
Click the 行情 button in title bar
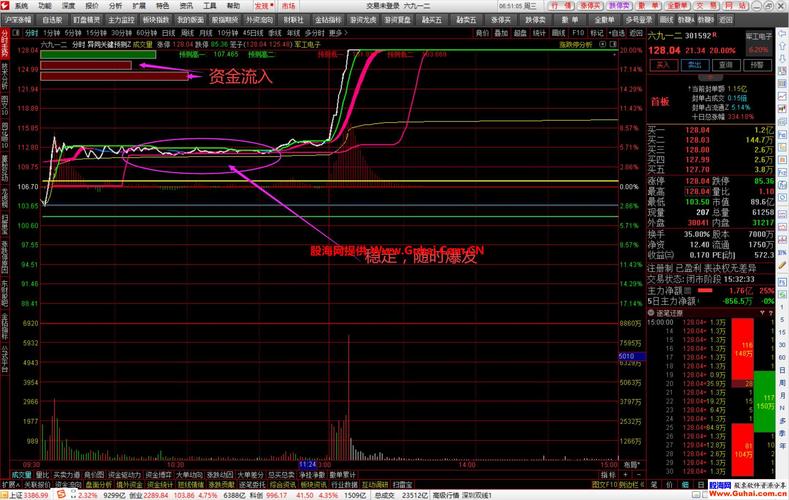tap(561, 6)
